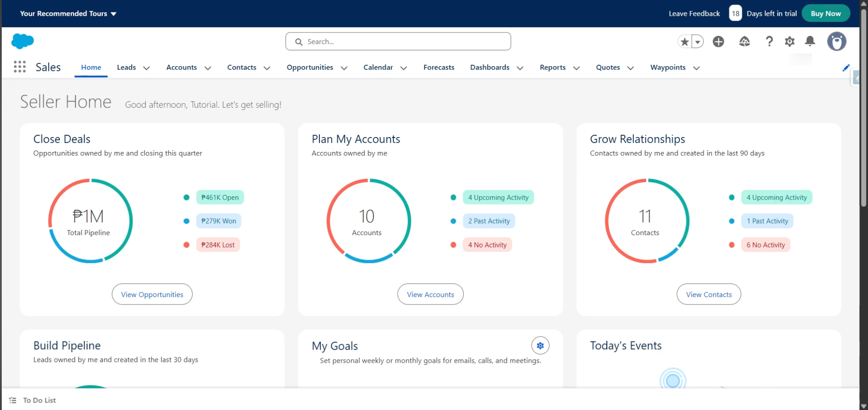Open the App Launcher grid icon
The height and width of the screenshot is (410, 868).
(x=20, y=67)
